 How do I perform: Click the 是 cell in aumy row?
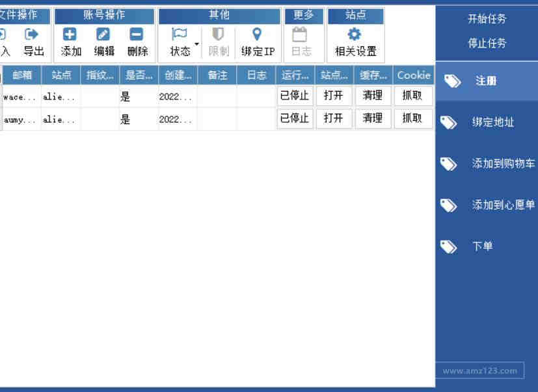point(139,120)
